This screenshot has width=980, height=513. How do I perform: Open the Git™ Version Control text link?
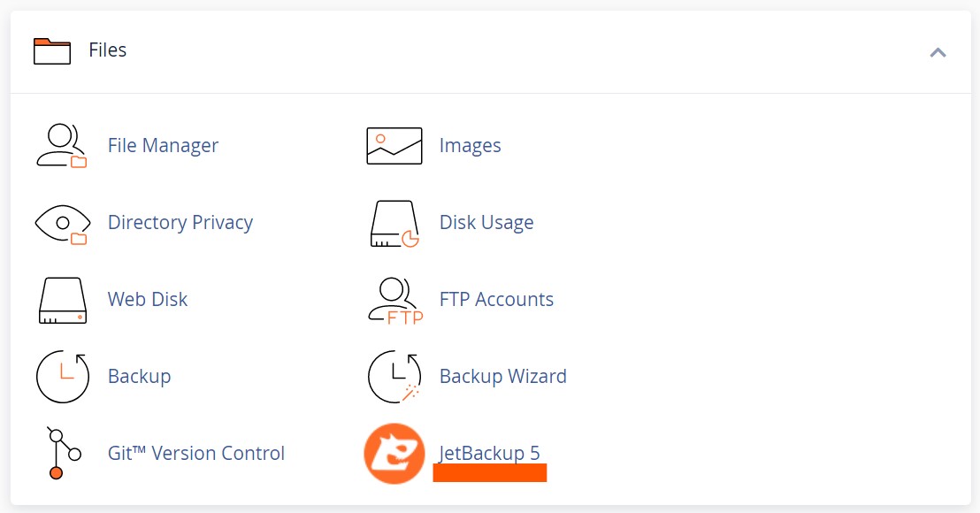[196, 454]
